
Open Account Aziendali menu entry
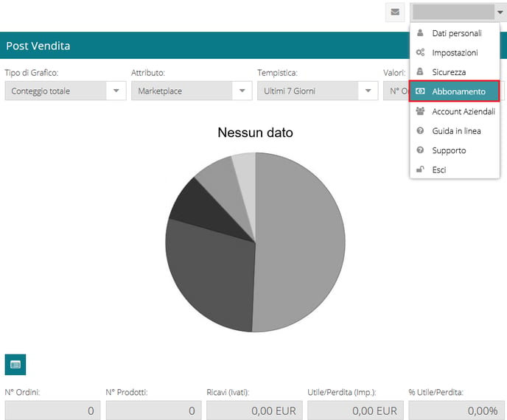click(x=455, y=111)
